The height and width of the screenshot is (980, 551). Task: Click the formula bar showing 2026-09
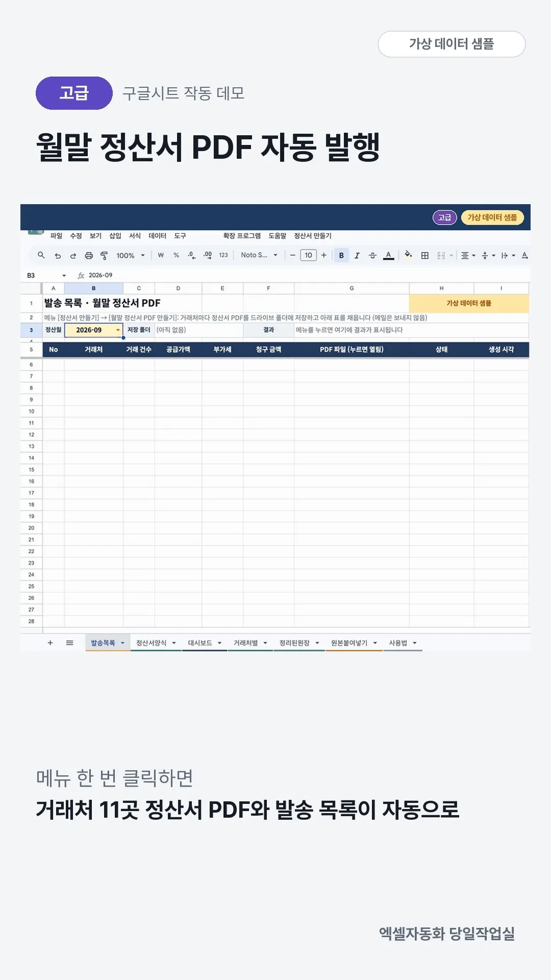[101, 275]
